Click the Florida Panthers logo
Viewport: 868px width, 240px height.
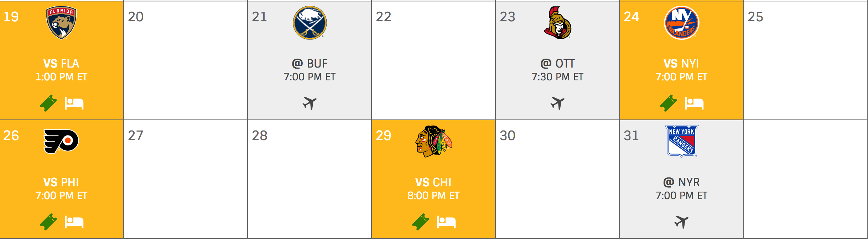[x=61, y=23]
